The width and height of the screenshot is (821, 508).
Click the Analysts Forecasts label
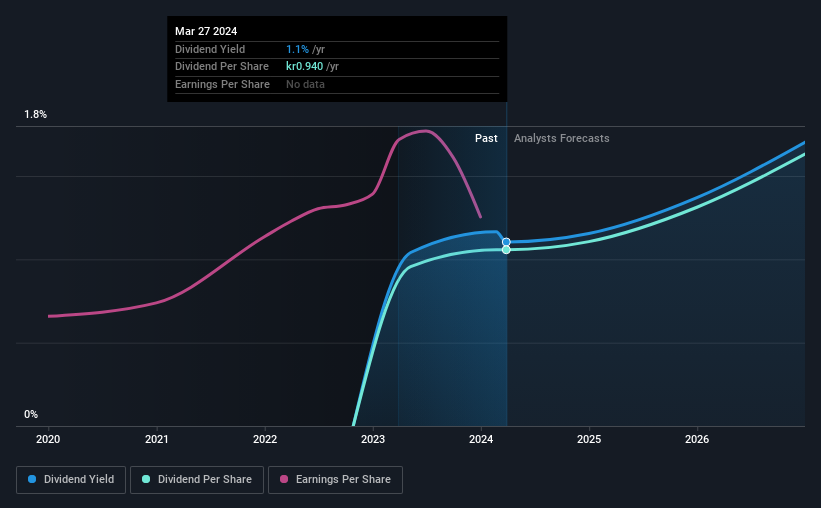[561, 138]
